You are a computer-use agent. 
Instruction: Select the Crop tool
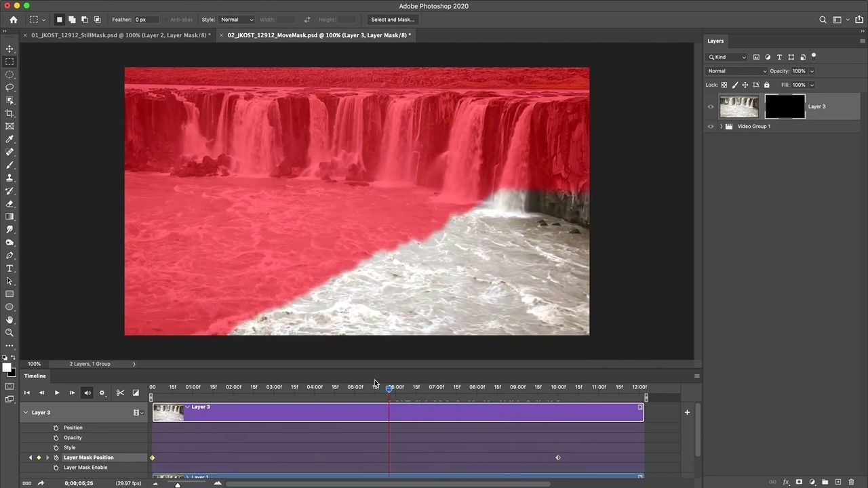coord(9,113)
